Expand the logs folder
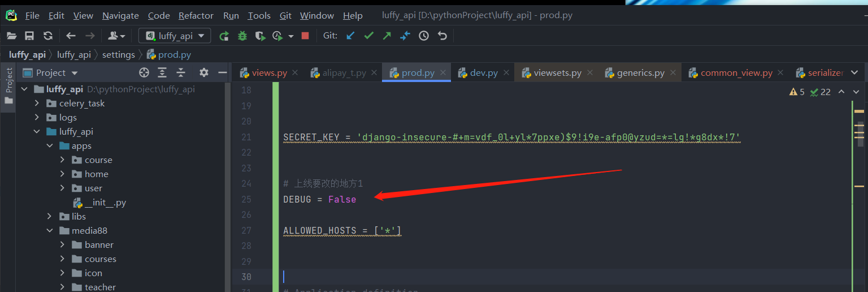868x292 pixels. click(37, 117)
